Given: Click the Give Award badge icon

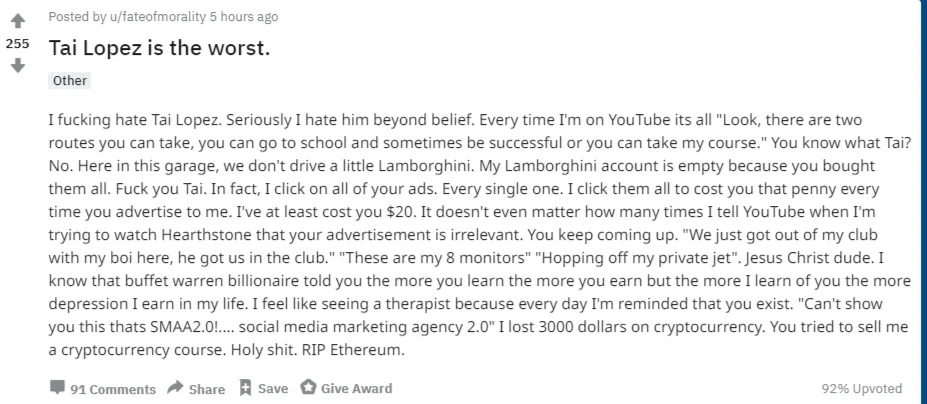Looking at the screenshot, I should click(308, 387).
